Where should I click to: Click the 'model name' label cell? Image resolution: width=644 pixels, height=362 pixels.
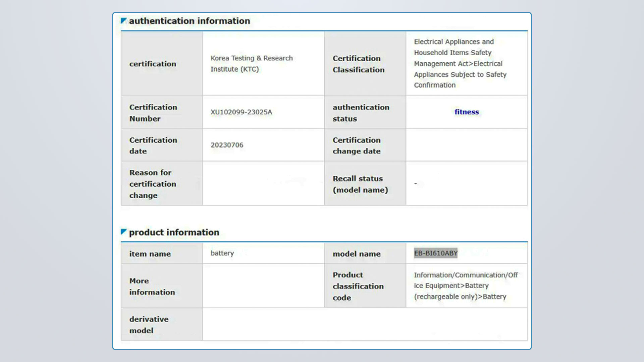(x=365, y=253)
